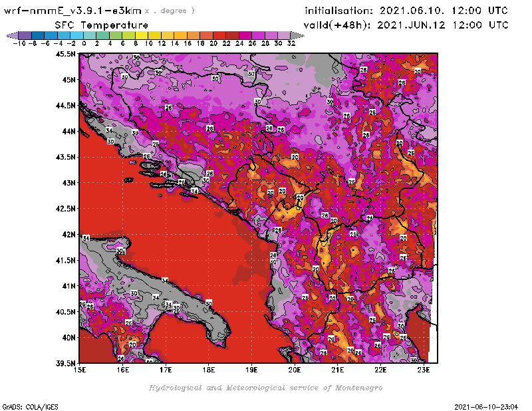The image size is (532, 411).
Task: Click the 'GrADS: COLA/IGES' footer credit
Action: point(30,407)
